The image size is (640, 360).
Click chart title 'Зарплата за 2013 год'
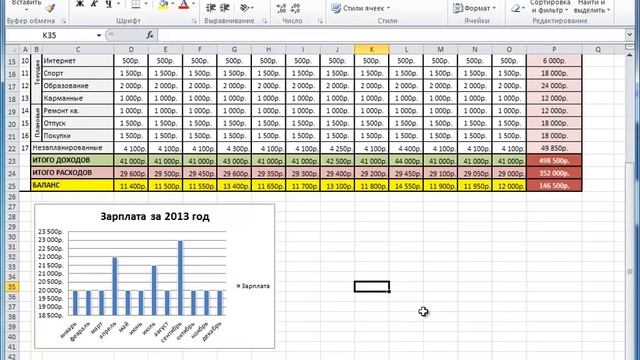(x=155, y=217)
